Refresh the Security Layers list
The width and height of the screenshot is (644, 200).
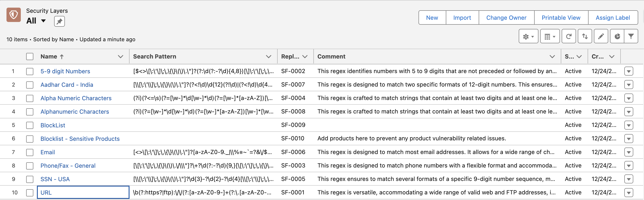(x=568, y=37)
